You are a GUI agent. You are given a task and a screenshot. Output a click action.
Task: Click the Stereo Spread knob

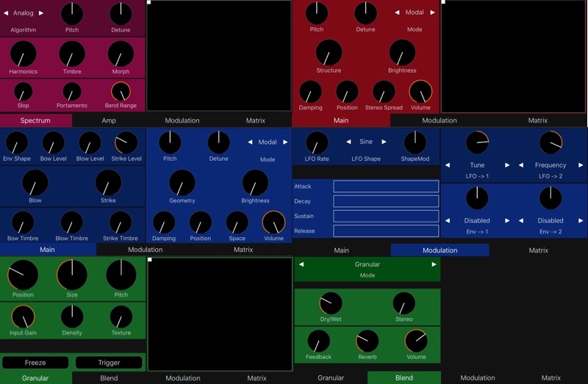[x=384, y=92]
